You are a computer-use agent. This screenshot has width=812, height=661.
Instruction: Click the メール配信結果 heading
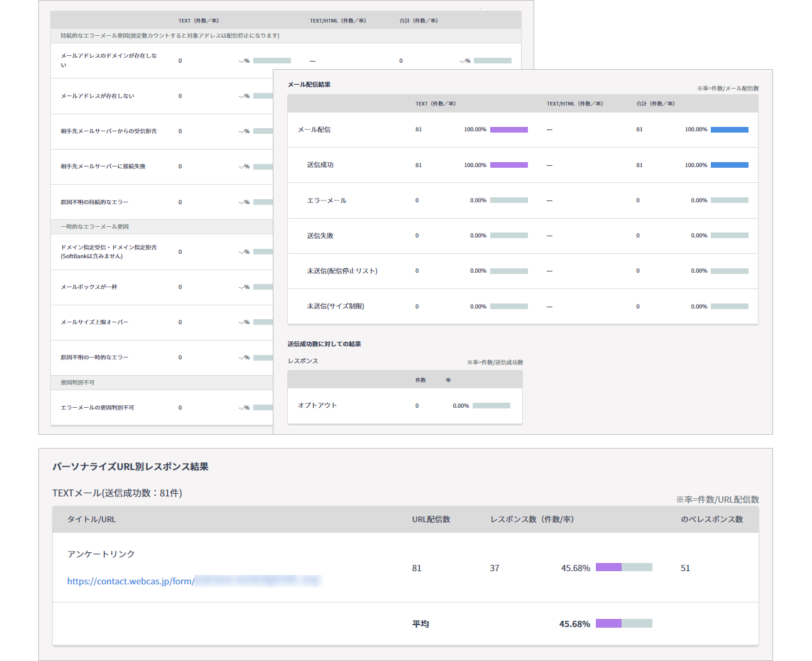click(309, 84)
